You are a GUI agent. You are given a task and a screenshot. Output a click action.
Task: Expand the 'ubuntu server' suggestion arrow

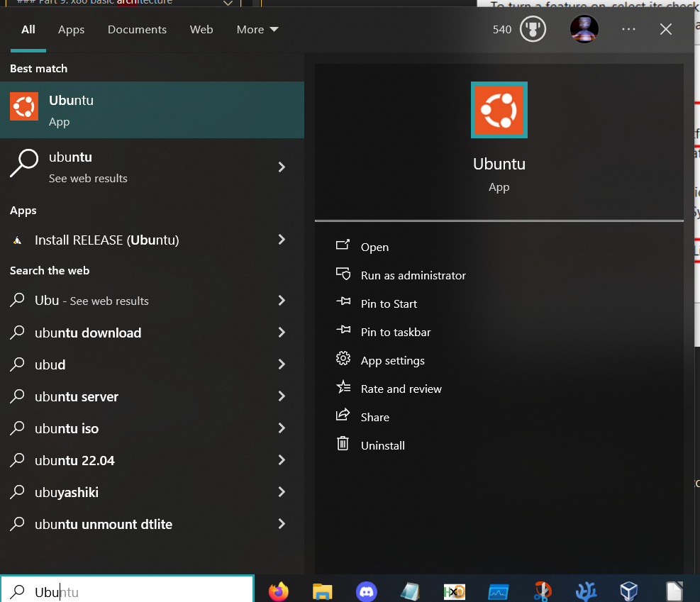pos(282,396)
